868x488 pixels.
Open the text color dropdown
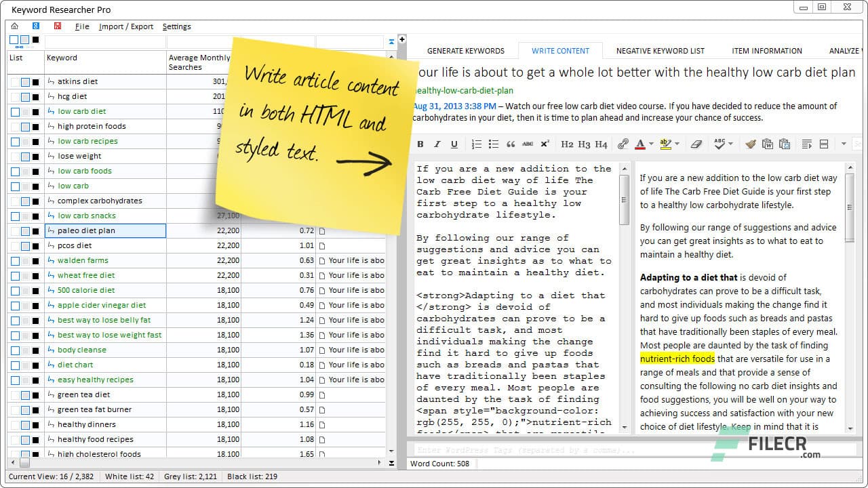(650, 144)
